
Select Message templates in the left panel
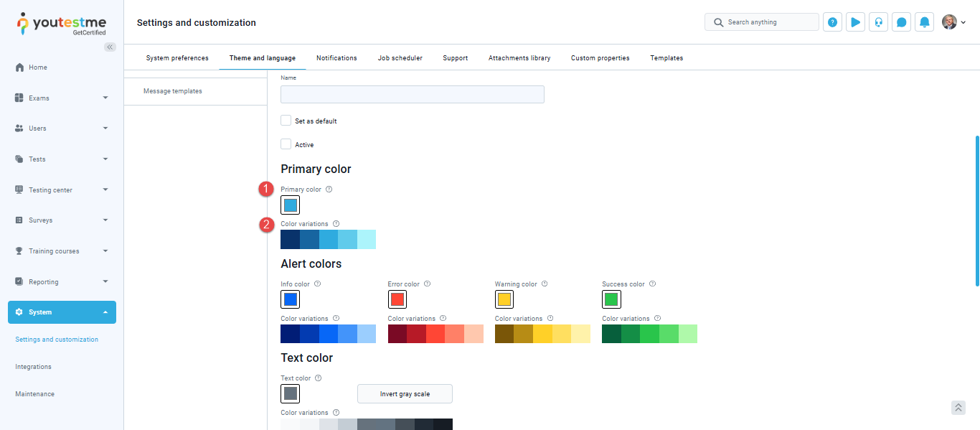[173, 91]
